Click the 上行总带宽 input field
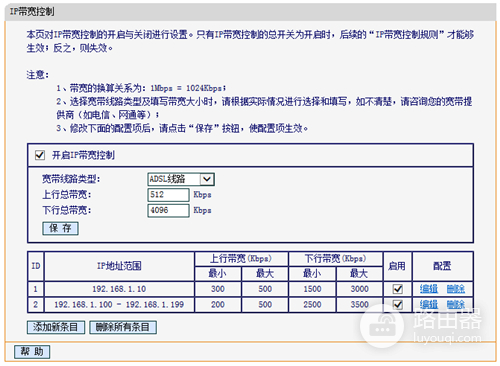500x366 pixels. click(x=168, y=195)
